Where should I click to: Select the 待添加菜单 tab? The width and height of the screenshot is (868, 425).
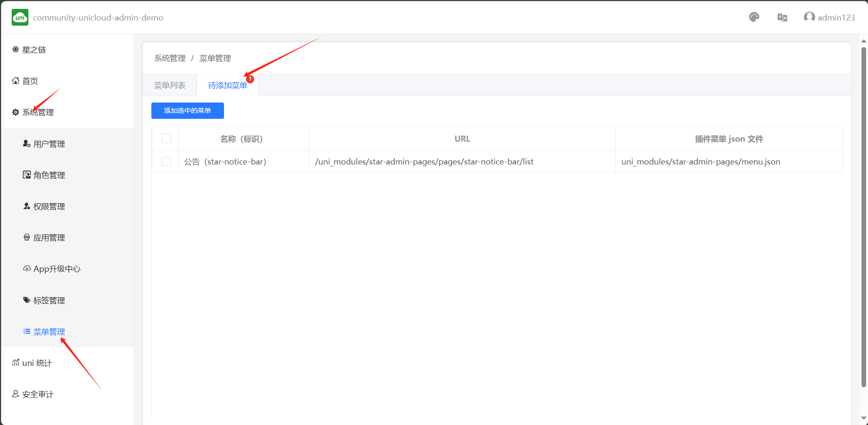pos(227,85)
